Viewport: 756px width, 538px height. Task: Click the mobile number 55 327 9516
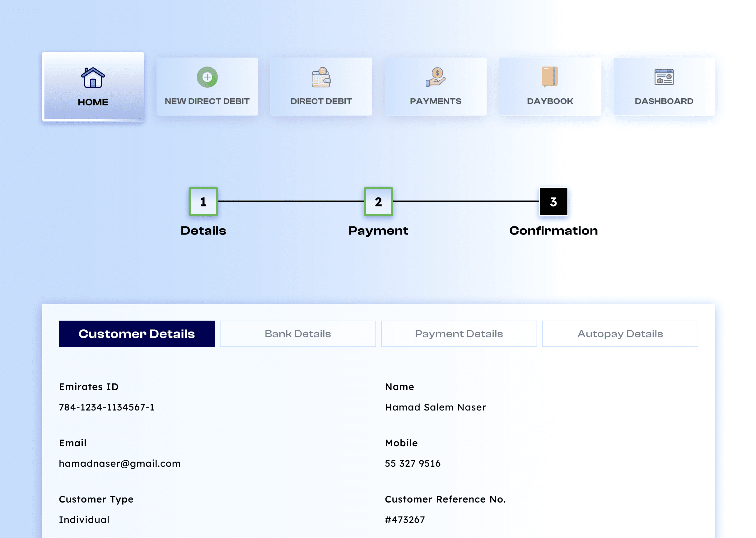[413, 463]
